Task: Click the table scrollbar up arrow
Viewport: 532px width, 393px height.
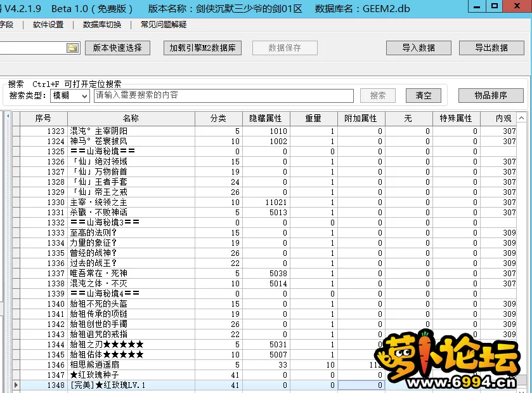Action: click(x=521, y=118)
